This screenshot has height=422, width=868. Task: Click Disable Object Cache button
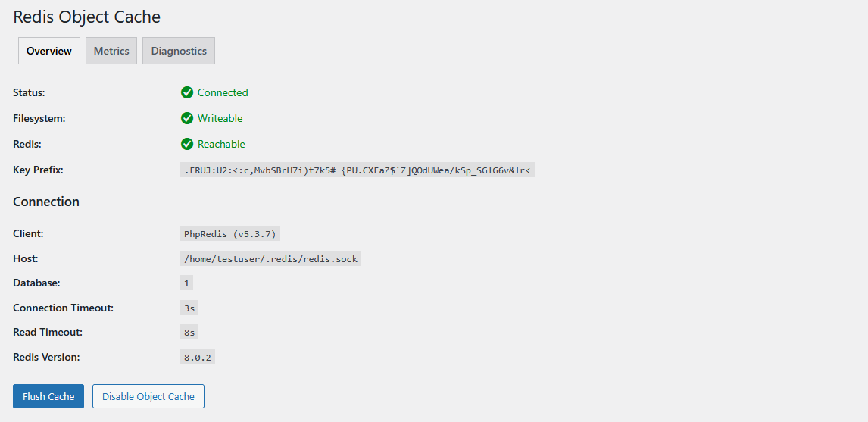pos(148,396)
